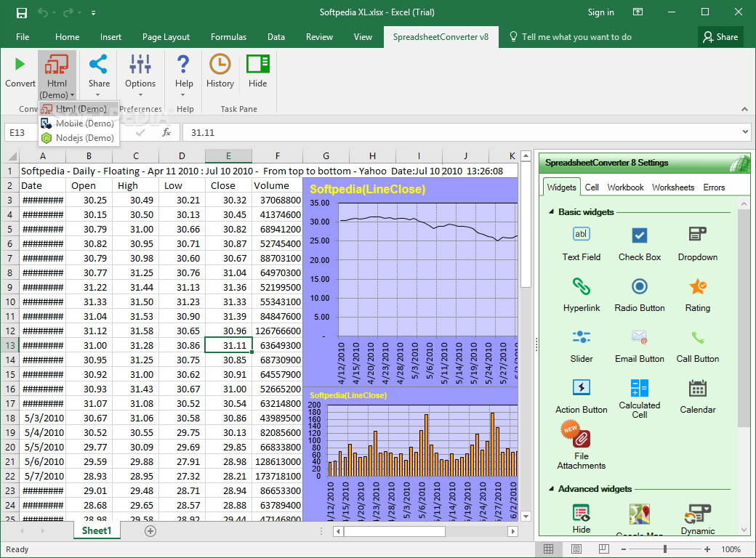Click the Hide task pane icon
Screen dimensions: 756x558
point(258,64)
